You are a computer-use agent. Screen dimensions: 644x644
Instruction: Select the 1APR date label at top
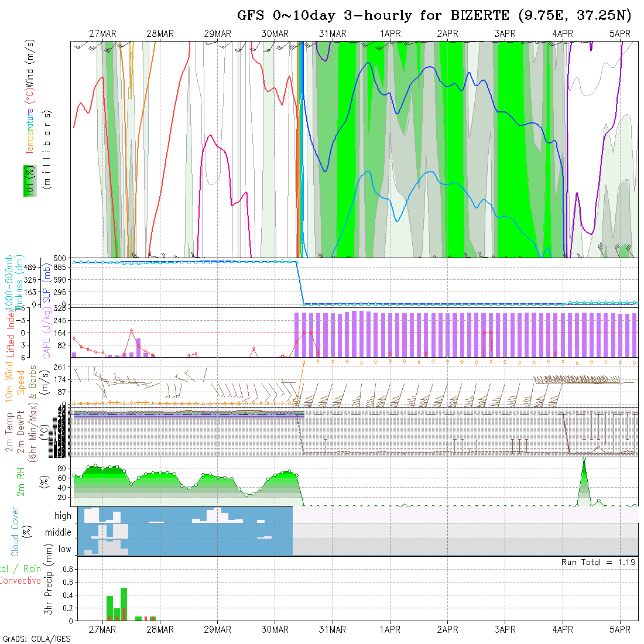pos(390,34)
